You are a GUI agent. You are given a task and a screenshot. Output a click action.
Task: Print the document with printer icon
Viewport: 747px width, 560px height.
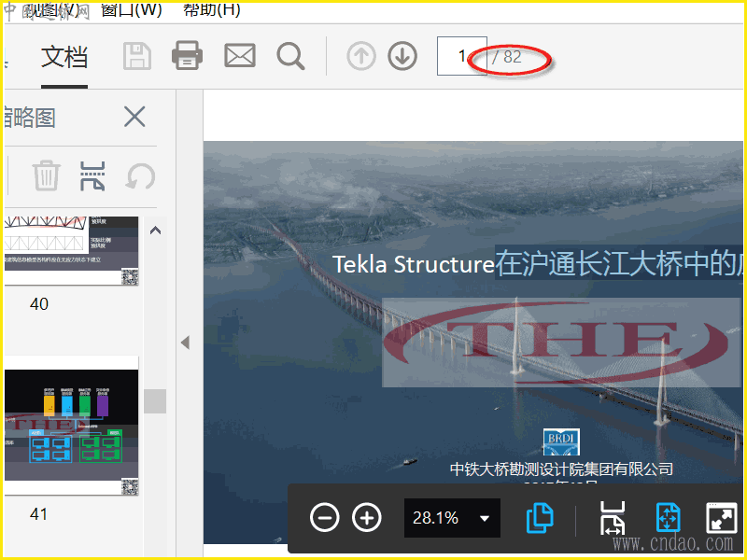coord(188,56)
